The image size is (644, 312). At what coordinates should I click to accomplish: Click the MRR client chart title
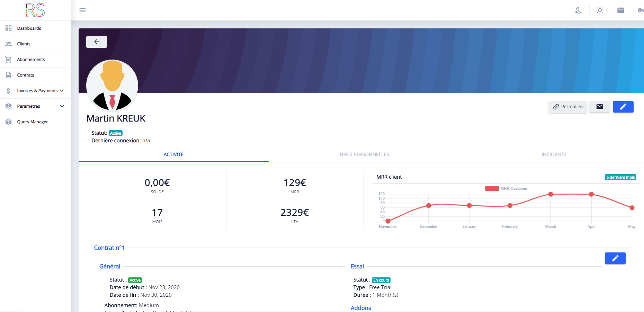(389, 177)
